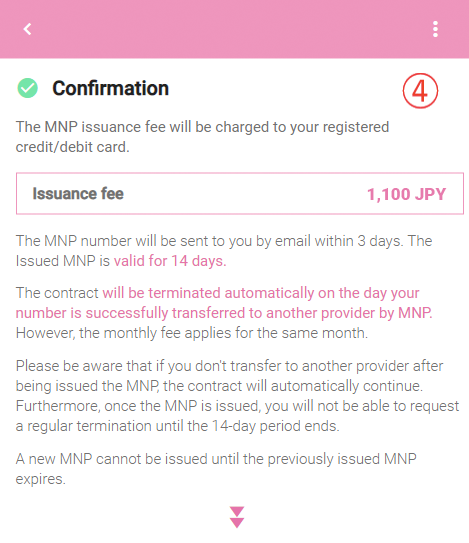Click 'monthly fee applies' sentence
Image resolution: width=469 pixels, height=543 pixels.
point(192,333)
